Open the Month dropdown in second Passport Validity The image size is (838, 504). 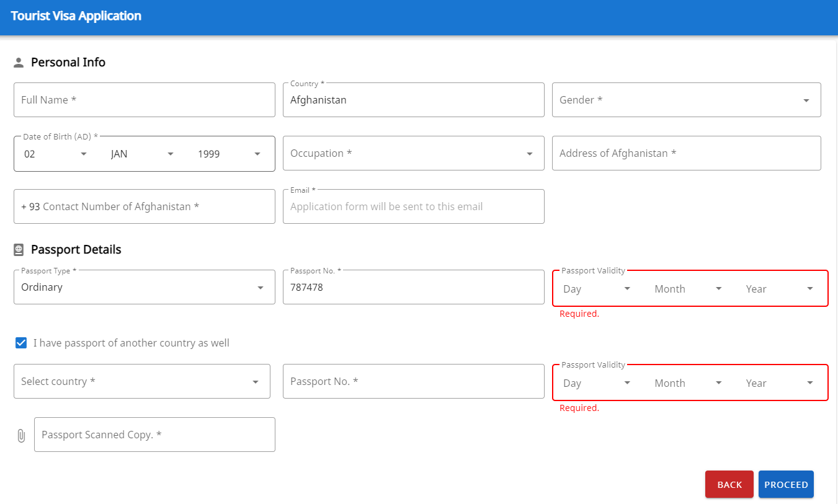tap(689, 383)
